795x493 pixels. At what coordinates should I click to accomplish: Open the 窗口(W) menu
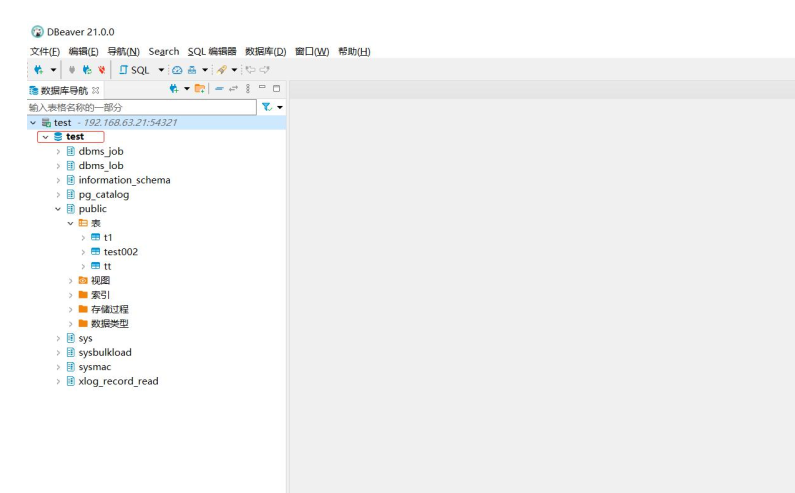[x=312, y=51]
